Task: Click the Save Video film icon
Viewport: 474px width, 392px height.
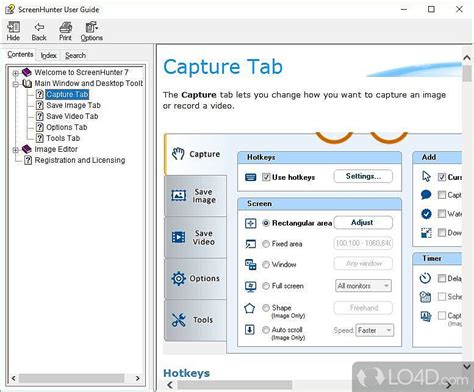Action: [178, 237]
